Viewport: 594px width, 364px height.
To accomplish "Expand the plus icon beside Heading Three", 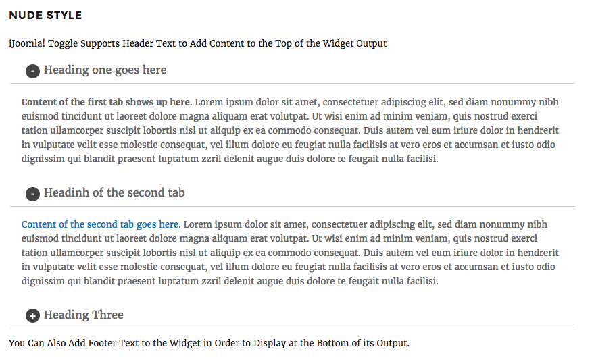I will coord(32,315).
